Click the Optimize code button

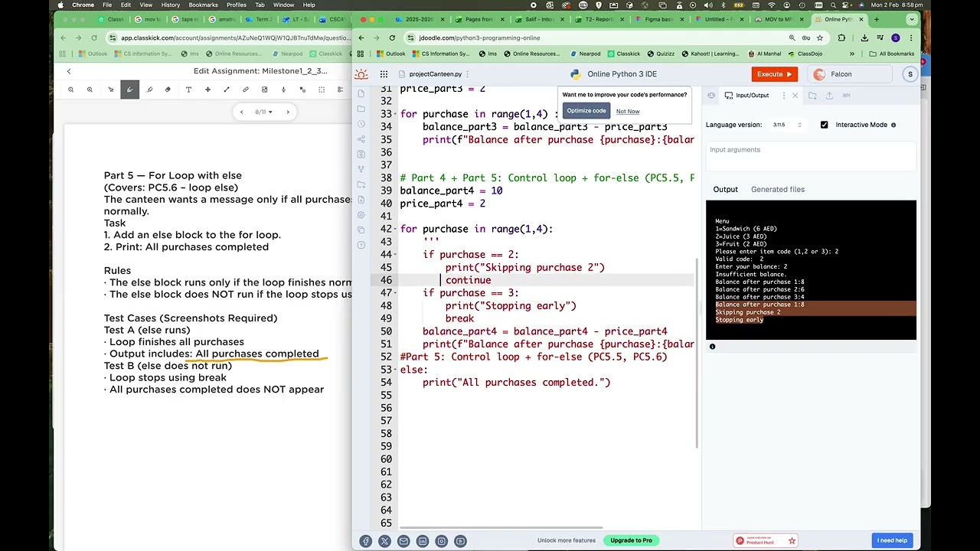tap(586, 111)
